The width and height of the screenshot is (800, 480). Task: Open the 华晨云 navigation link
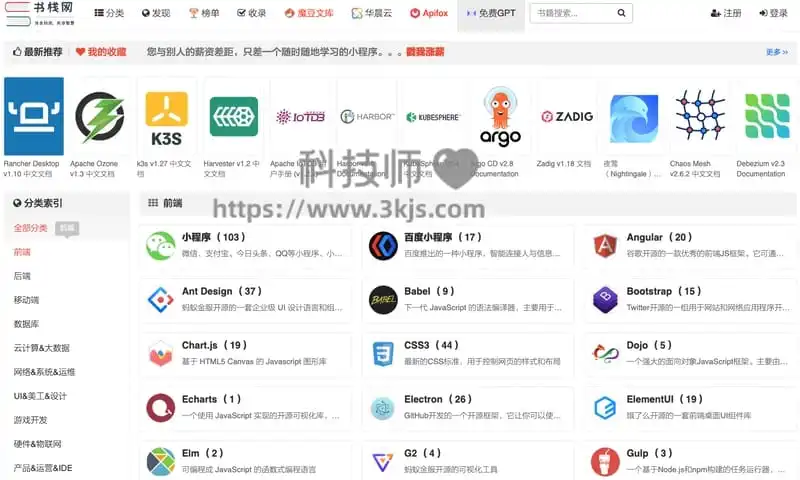[372, 13]
